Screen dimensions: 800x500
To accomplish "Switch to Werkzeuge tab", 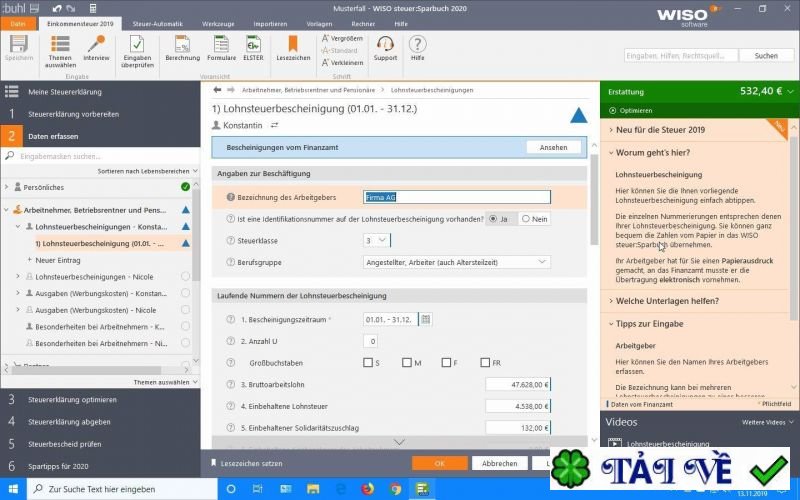I will pyautogui.click(x=218, y=23).
